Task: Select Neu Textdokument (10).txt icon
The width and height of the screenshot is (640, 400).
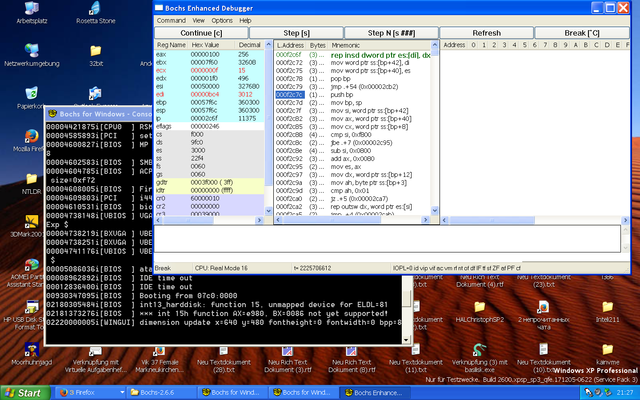Action: [544, 358]
